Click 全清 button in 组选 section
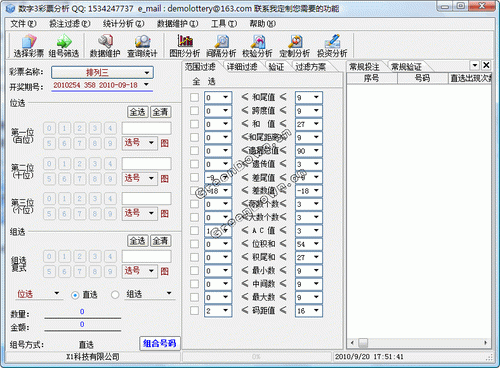This screenshot has width=500, height=368. click(x=161, y=241)
